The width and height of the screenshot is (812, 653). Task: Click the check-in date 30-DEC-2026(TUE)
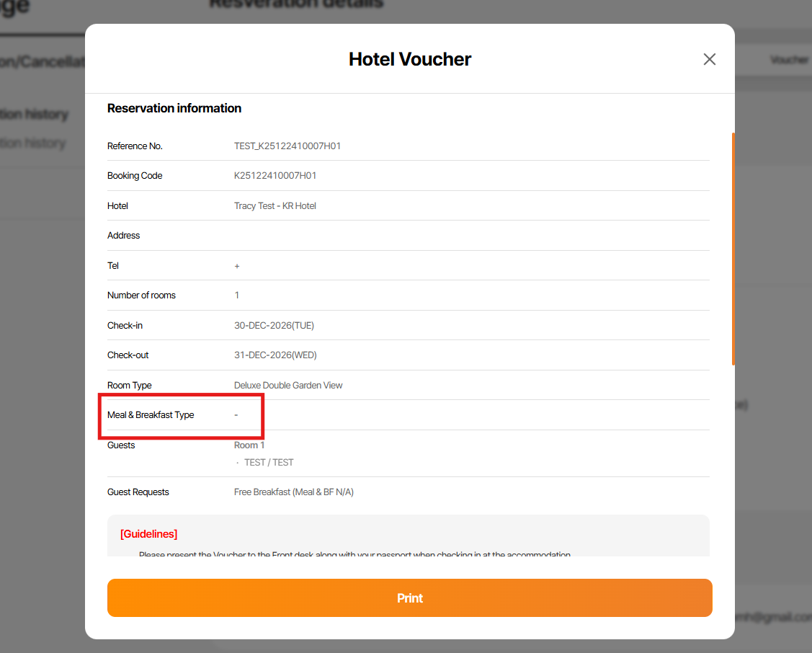(274, 326)
